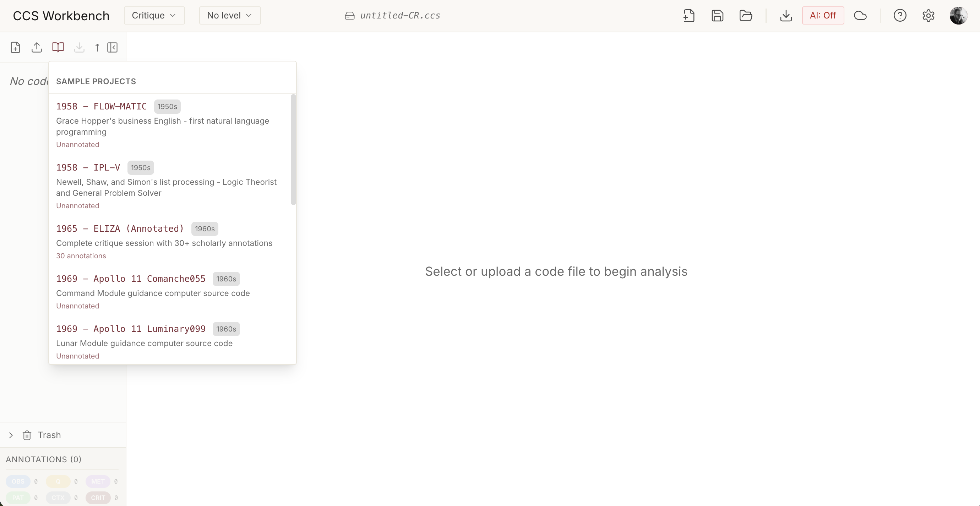The image size is (980, 506).
Task: Click the untitled-CR.ccs filename
Action: [x=399, y=16]
